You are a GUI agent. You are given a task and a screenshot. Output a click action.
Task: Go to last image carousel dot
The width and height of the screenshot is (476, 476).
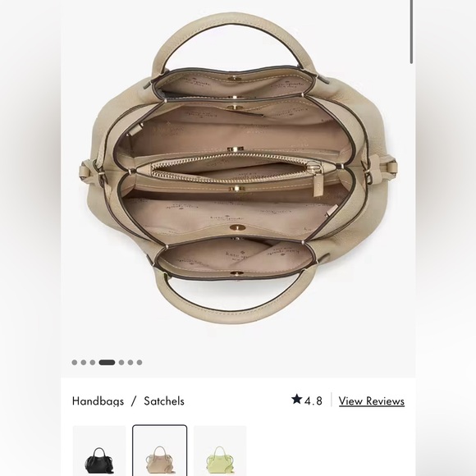[140, 362]
